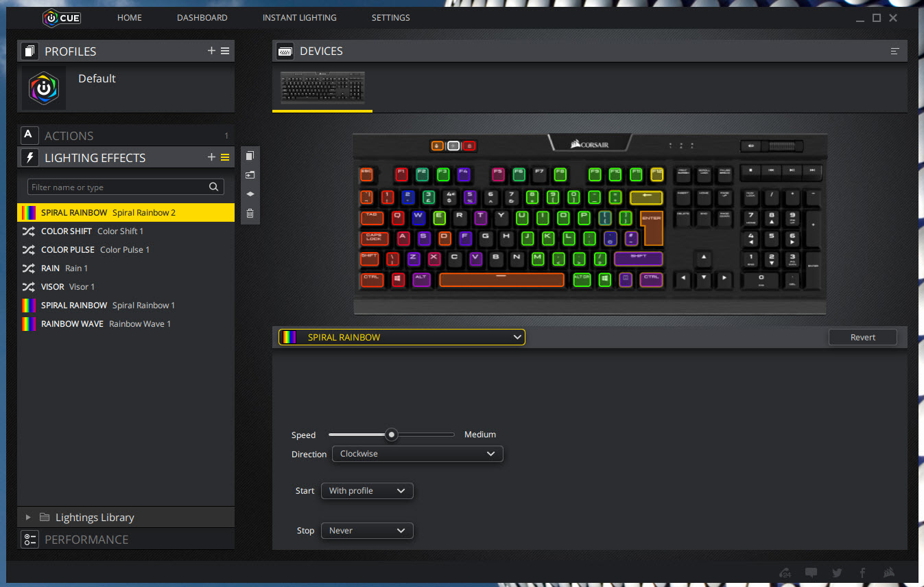Image resolution: width=924 pixels, height=587 pixels.
Task: Open the HOME menu
Action: (x=130, y=18)
